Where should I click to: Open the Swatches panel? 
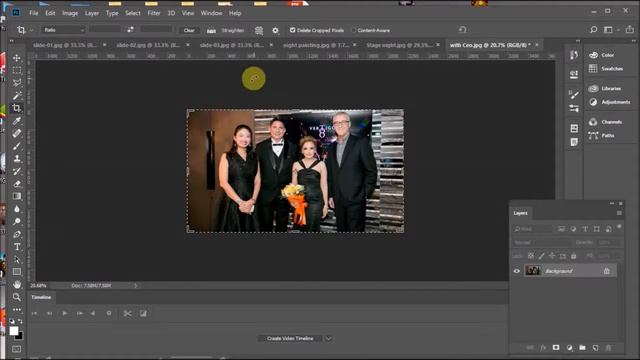coord(606,69)
